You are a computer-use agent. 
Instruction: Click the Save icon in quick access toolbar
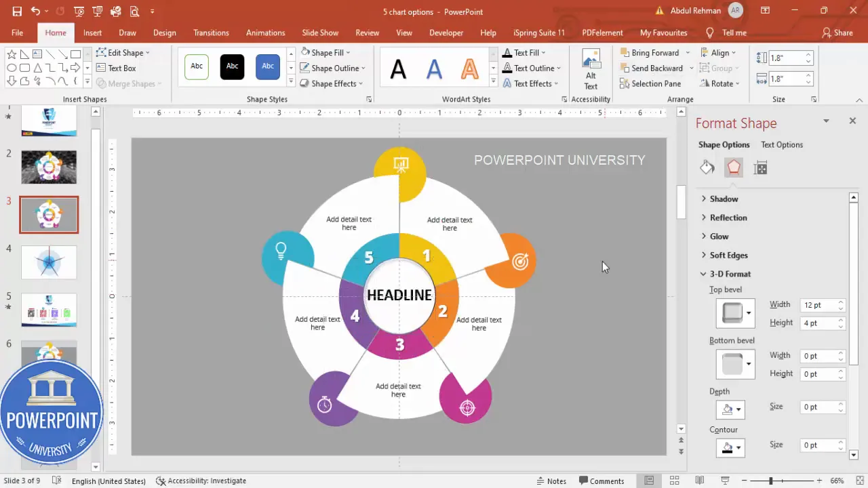coord(17,12)
